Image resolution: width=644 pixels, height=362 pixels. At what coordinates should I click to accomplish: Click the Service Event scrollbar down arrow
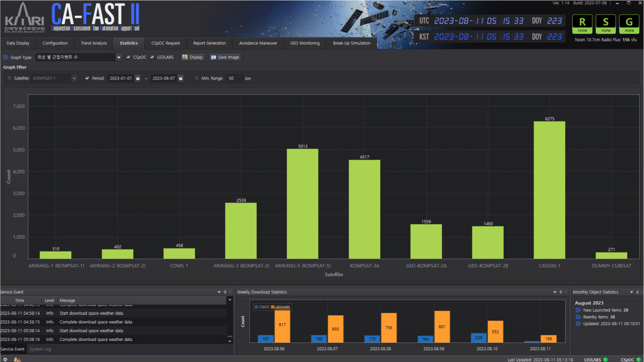pos(230,341)
